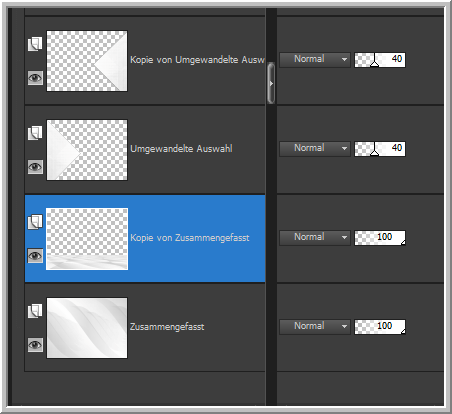The width and height of the screenshot is (452, 414).
Task: Open blend mode dropdown for Umgewandelte Auswahl
Action: [x=315, y=149]
